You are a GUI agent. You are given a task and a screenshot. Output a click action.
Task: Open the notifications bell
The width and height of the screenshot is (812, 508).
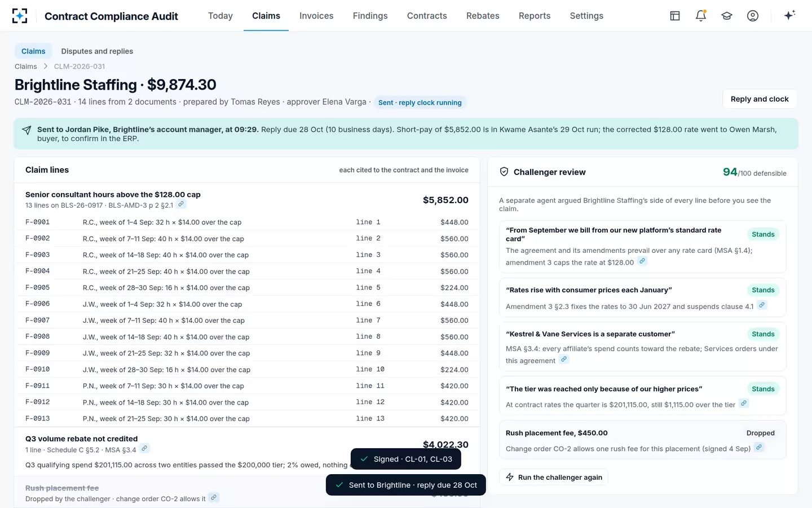click(701, 16)
